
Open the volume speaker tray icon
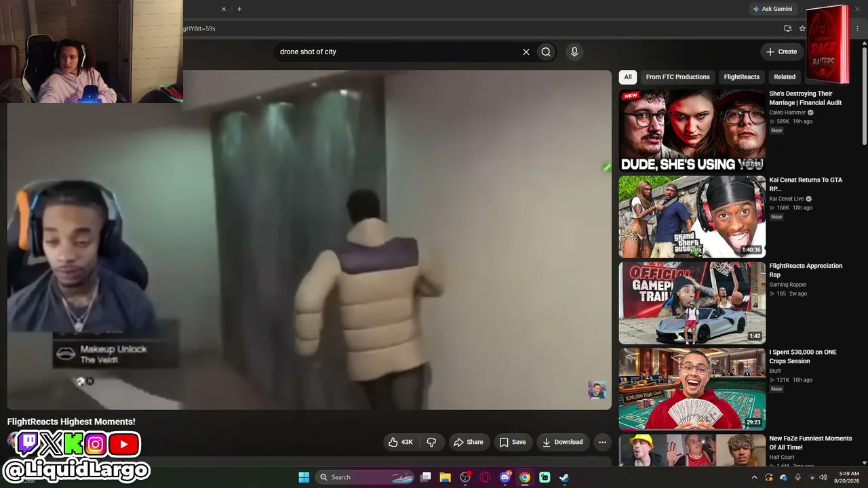click(823, 477)
